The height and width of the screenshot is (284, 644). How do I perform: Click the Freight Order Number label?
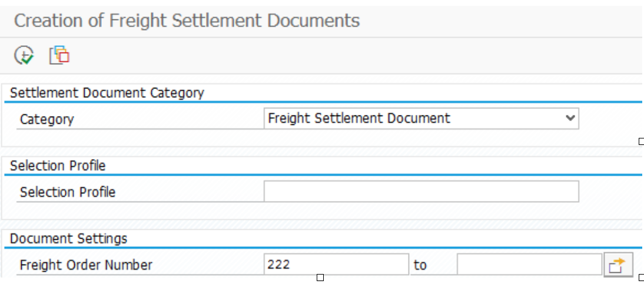[86, 265]
